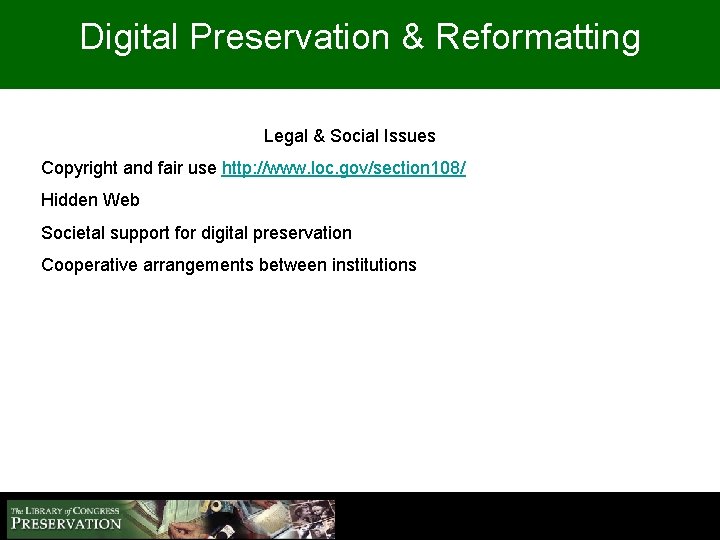Open the loc.gov/section108 hyperlink
The image size is (720, 540).
click(x=343, y=168)
